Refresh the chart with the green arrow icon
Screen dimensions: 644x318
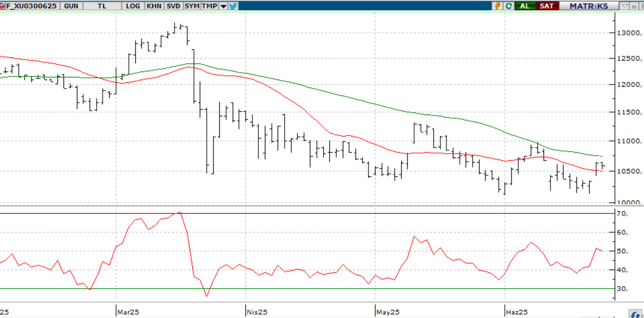tap(509, 6)
